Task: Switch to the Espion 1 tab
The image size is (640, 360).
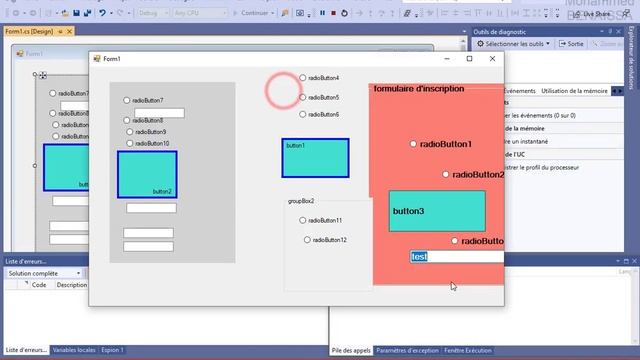Action: point(112,350)
